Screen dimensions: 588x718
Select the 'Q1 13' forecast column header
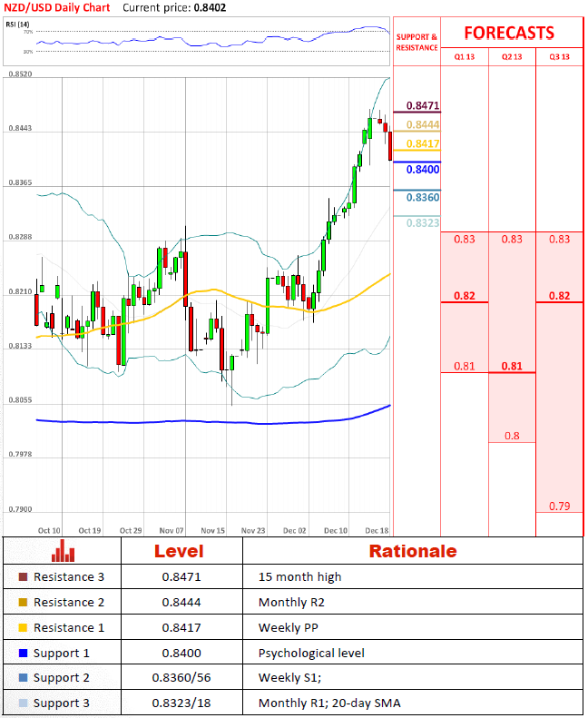465,57
